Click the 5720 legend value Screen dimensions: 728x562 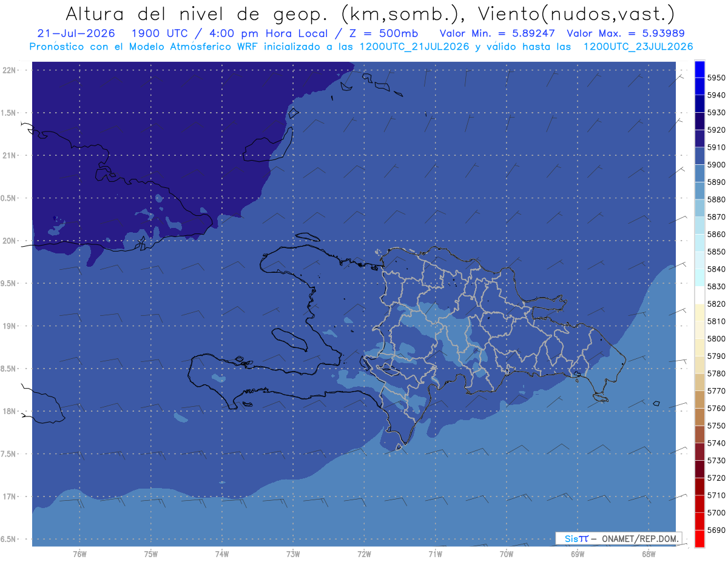[x=716, y=478]
